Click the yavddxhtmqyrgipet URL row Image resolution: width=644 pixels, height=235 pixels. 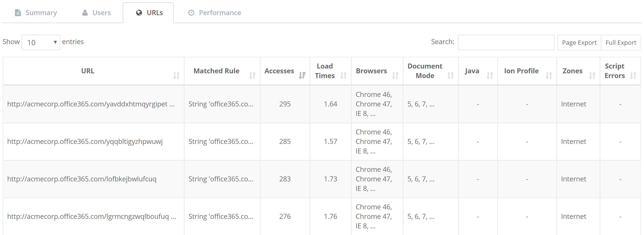click(x=90, y=104)
